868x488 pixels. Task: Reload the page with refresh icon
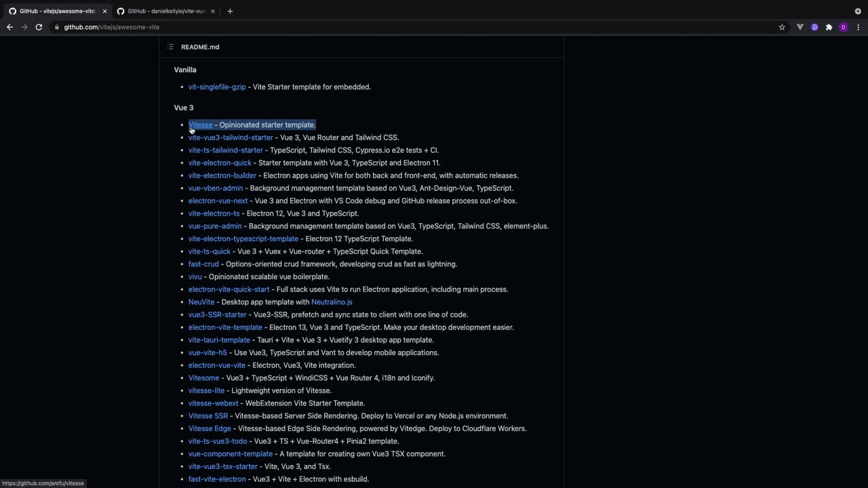point(39,27)
